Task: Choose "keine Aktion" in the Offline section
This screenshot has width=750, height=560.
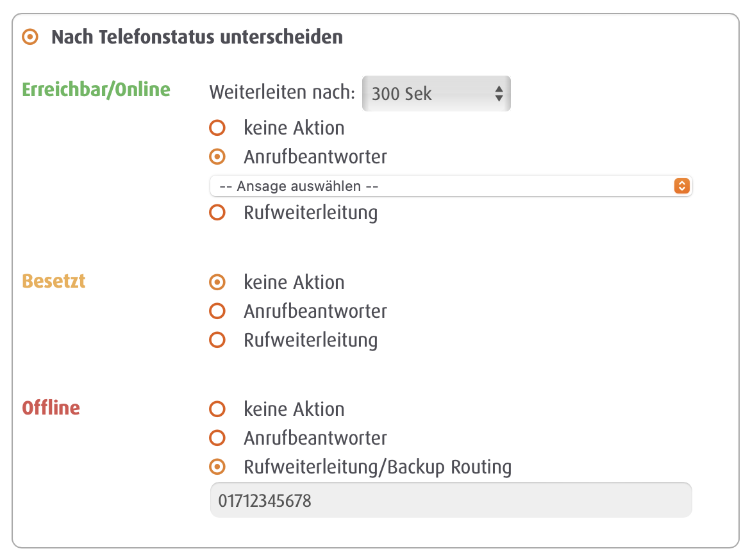Action: coord(218,409)
